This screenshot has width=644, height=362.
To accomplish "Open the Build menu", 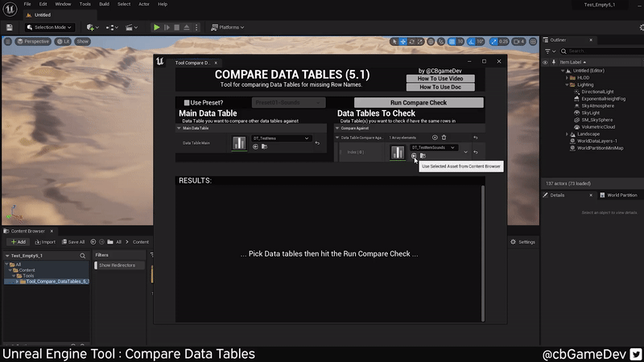I will pos(105,4).
